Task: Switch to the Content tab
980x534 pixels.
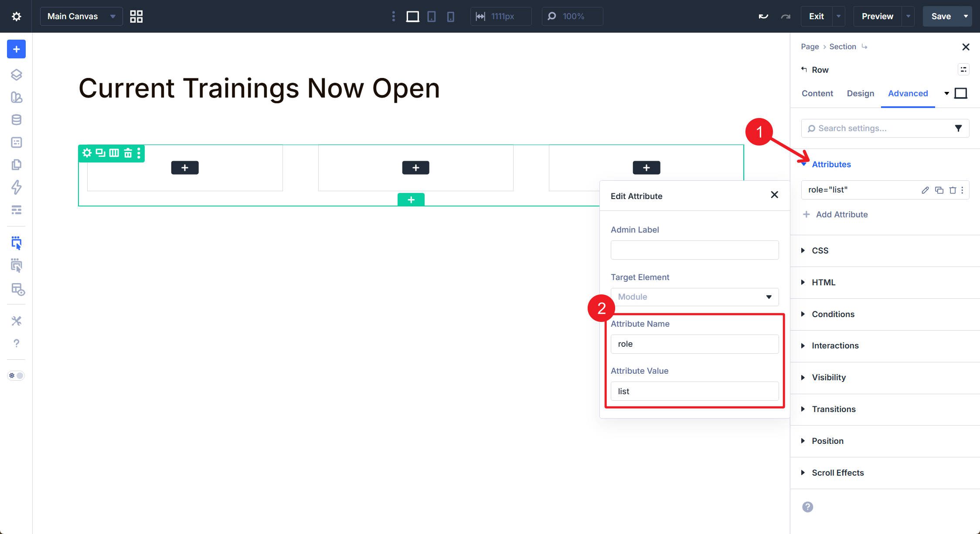Action: (817, 93)
